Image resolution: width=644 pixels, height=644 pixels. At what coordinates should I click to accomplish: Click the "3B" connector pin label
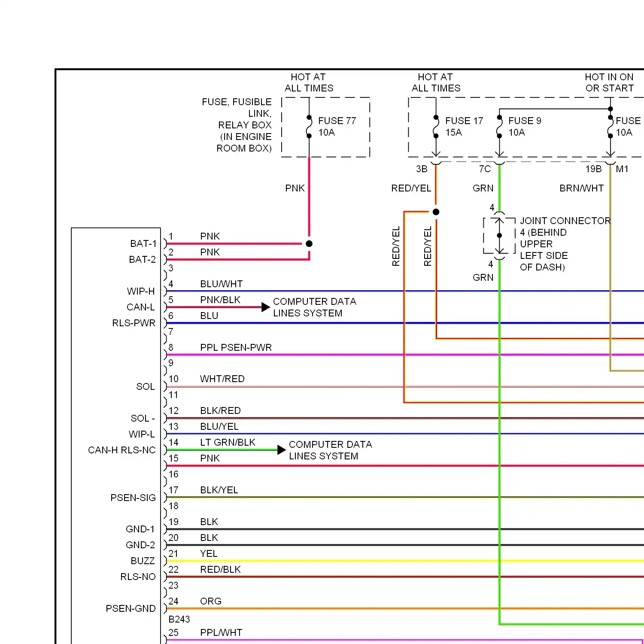point(422,169)
